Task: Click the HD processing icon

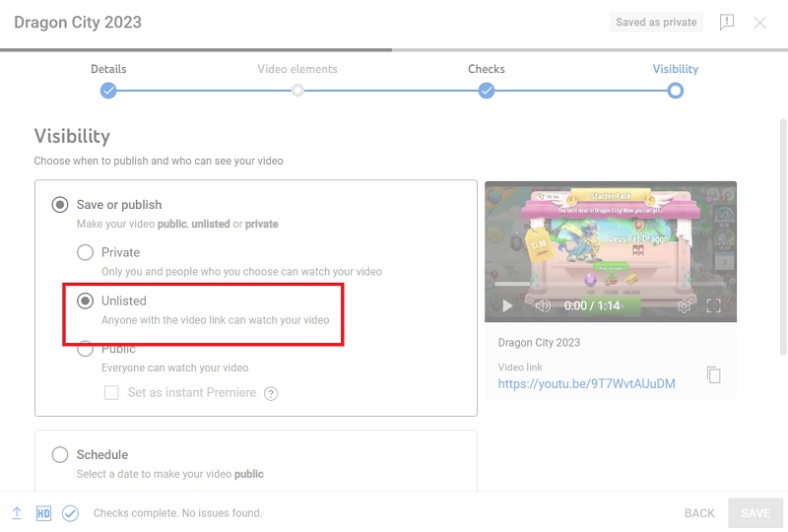Action: [43, 513]
